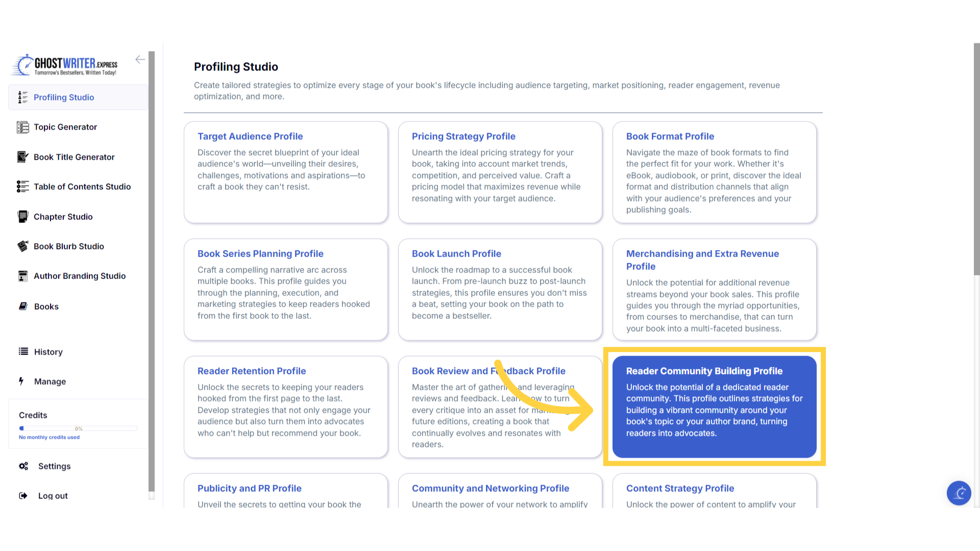Viewport: 980px width, 551px height.
Task: Select the Pricing Strategy Profile card
Action: (499, 172)
